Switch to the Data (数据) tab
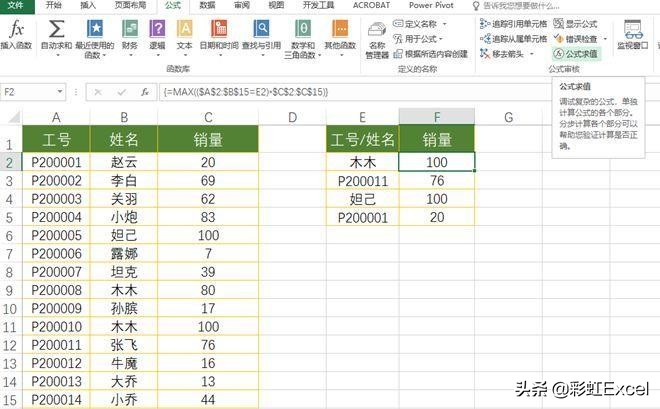This screenshot has height=409, width=660. [x=207, y=5]
